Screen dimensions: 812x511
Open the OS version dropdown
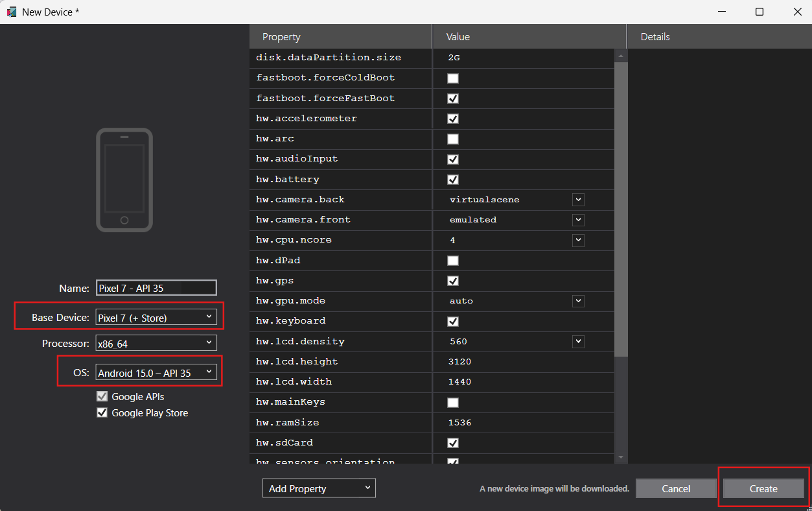click(209, 372)
